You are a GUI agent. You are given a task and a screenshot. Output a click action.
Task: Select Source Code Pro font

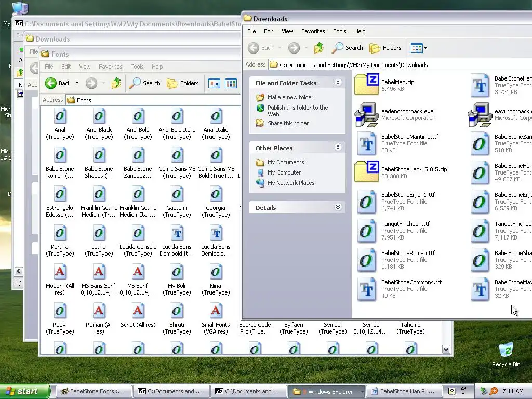(x=255, y=328)
